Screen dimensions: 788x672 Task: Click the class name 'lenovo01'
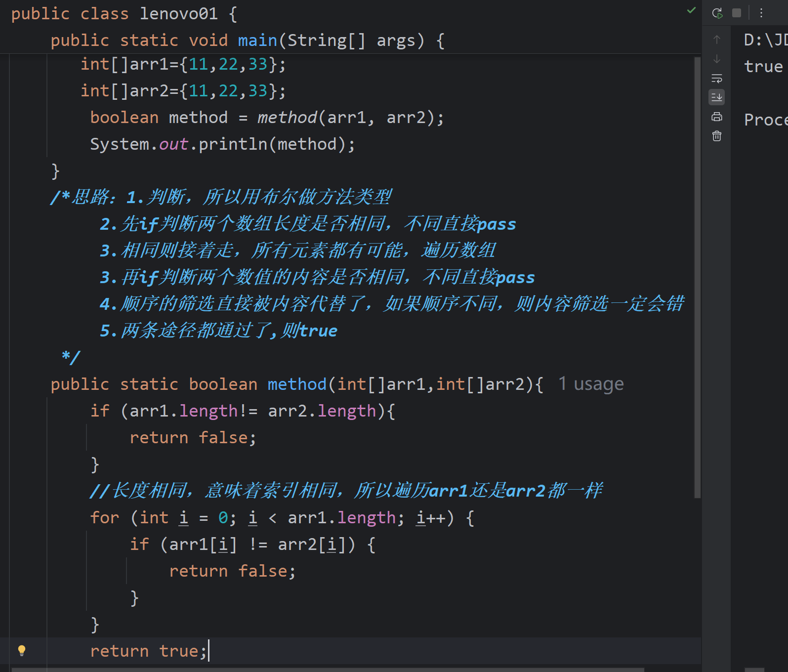[x=178, y=13]
